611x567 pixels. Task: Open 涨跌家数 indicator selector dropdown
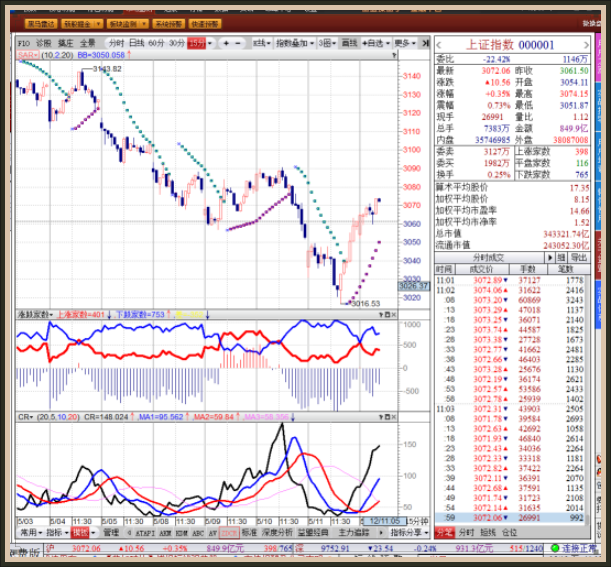35,314
